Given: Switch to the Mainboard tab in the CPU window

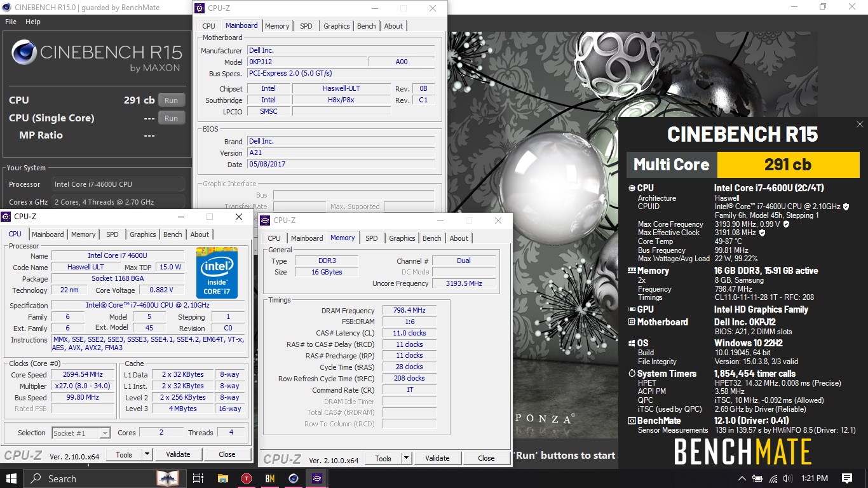Looking at the screenshot, I should click(x=48, y=234).
